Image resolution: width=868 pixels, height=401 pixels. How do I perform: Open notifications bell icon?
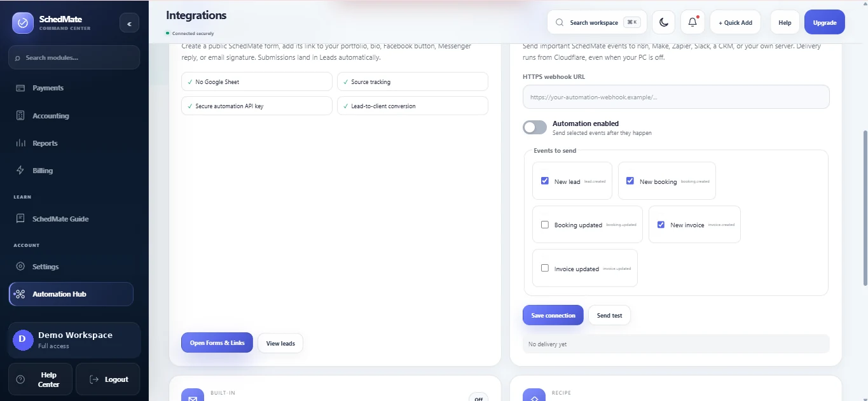coord(692,22)
